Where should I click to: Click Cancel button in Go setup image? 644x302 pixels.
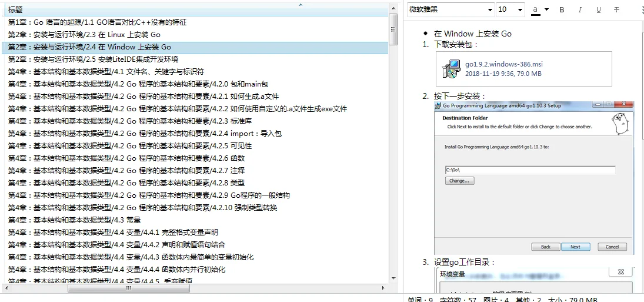[x=612, y=247]
